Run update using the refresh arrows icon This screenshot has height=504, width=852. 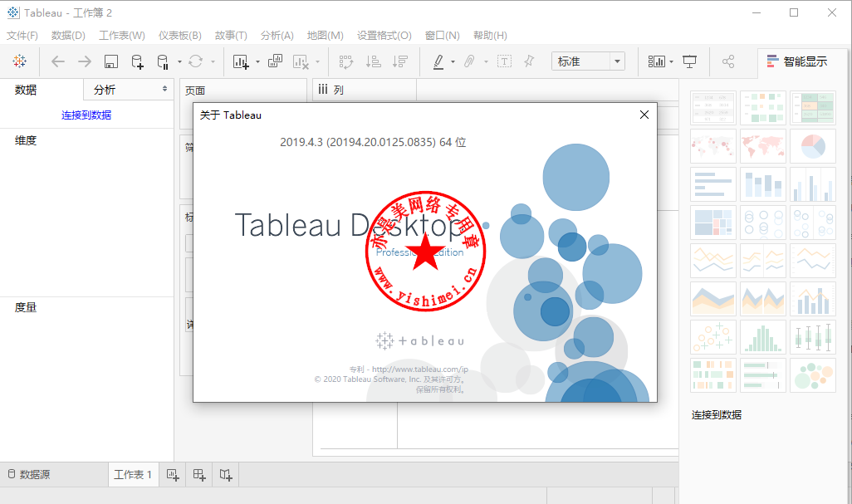(x=196, y=61)
